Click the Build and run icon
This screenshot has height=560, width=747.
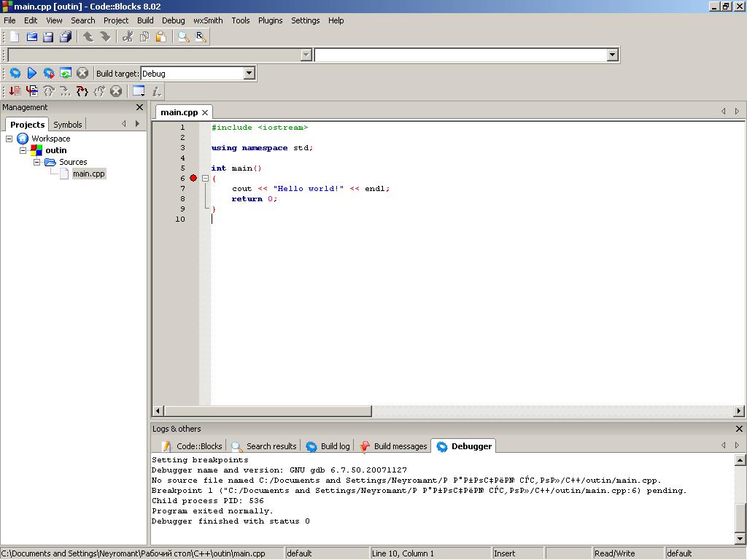[49, 73]
